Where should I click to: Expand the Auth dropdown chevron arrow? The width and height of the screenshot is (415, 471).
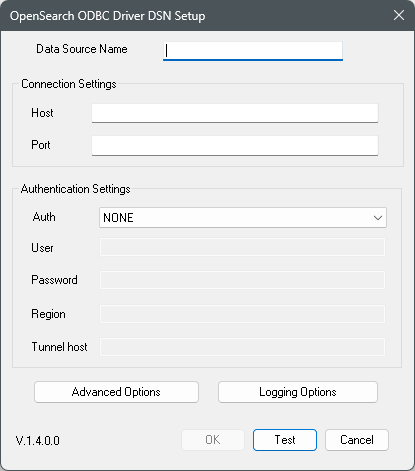(378, 218)
